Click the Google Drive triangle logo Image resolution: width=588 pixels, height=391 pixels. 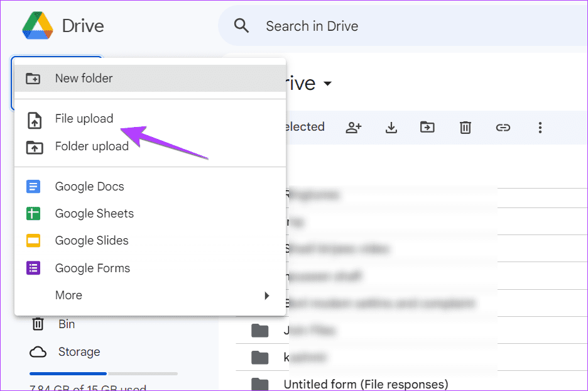(x=38, y=25)
